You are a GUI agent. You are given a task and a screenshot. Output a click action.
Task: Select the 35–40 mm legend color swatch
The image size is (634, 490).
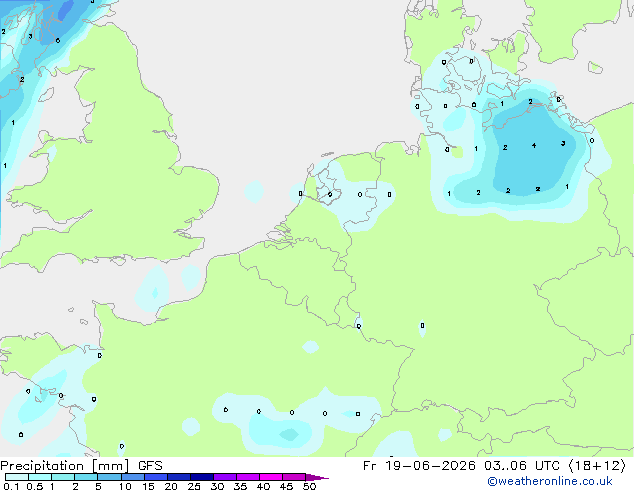pyautogui.click(x=248, y=477)
